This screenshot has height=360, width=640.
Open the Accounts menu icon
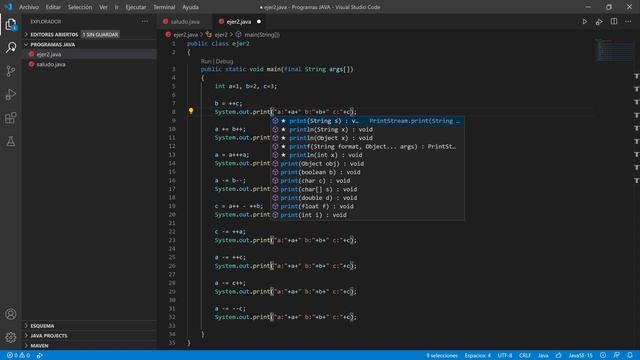click(11, 314)
